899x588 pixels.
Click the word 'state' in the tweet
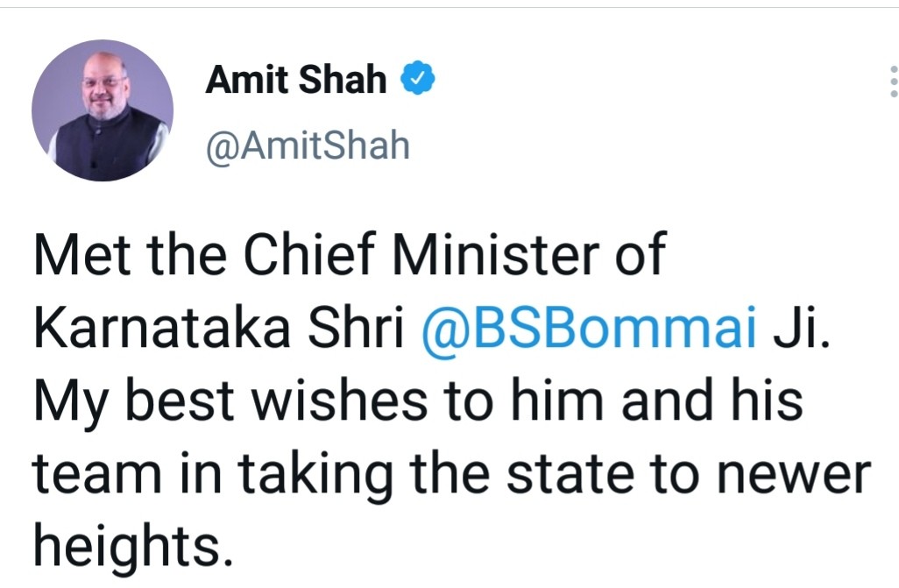click(x=570, y=474)
